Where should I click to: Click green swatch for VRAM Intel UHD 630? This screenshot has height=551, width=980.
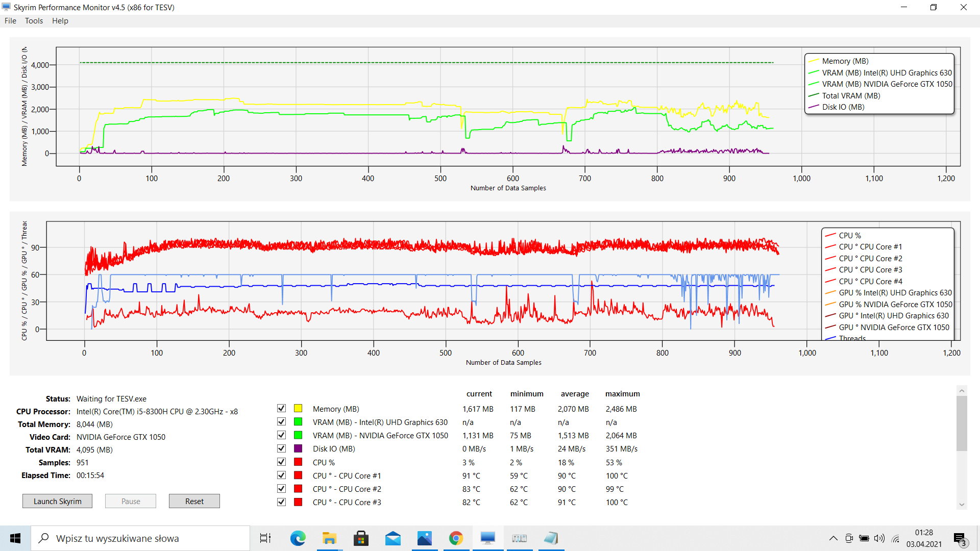click(x=298, y=422)
